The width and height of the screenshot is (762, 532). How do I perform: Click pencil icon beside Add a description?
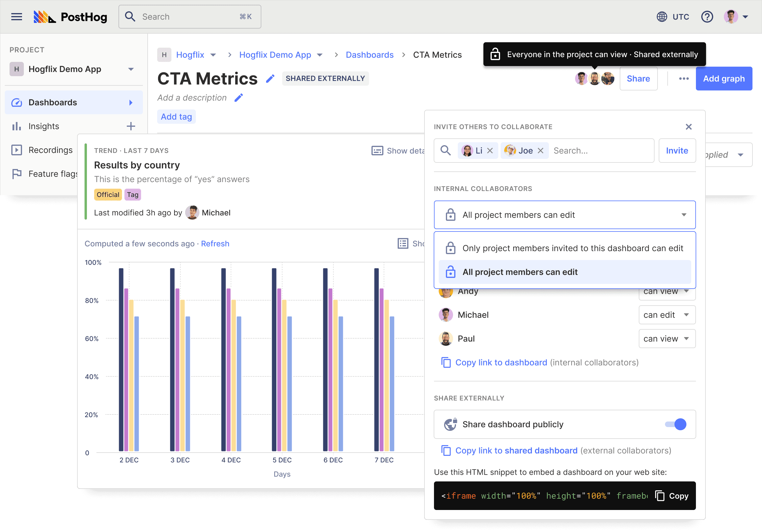point(239,98)
